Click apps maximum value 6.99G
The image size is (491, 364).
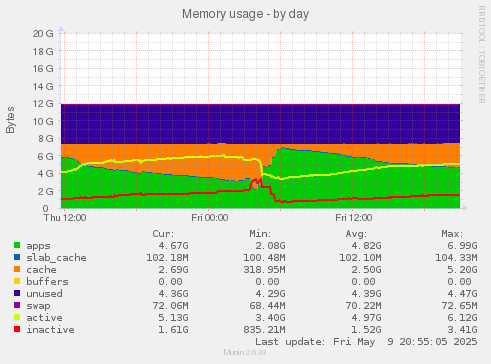pyautogui.click(x=462, y=246)
